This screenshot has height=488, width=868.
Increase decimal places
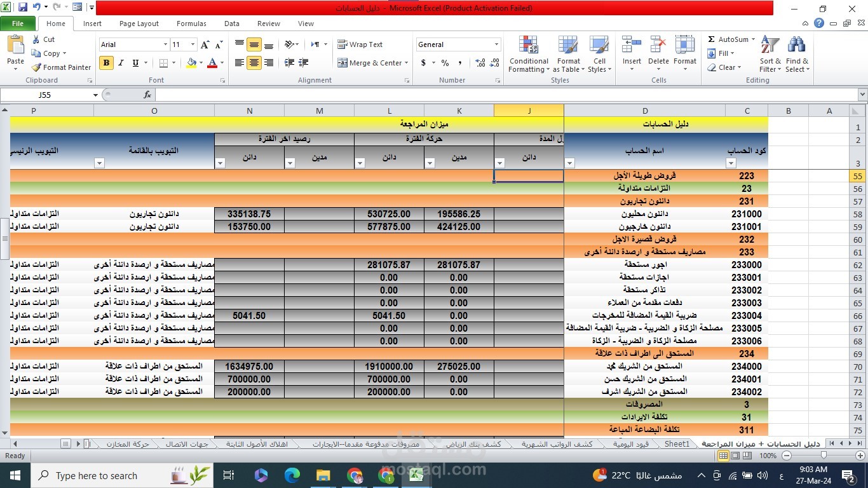click(480, 63)
